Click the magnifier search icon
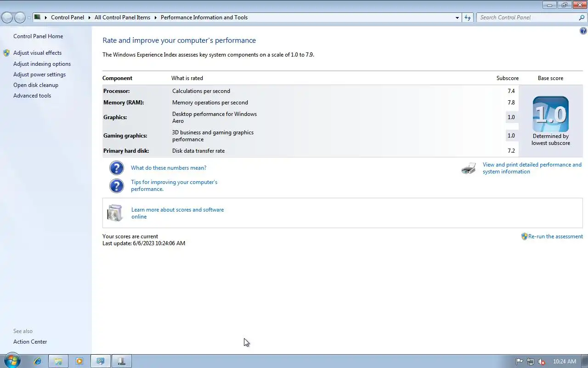The height and width of the screenshot is (368, 588). 582,17
